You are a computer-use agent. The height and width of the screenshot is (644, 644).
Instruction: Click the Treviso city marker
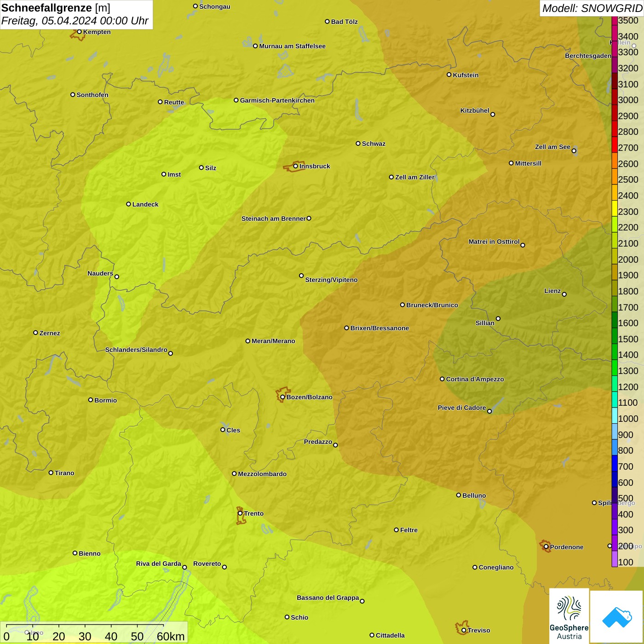click(464, 630)
